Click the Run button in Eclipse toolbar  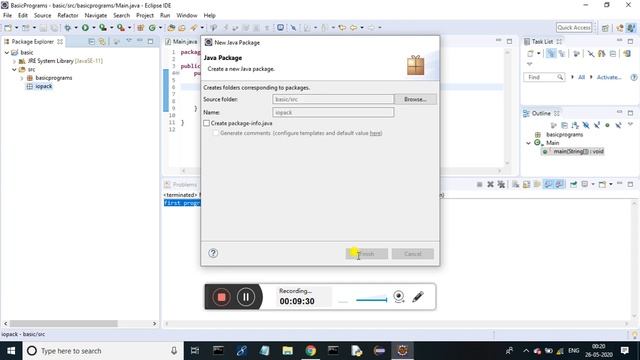pyautogui.click(x=85, y=27)
